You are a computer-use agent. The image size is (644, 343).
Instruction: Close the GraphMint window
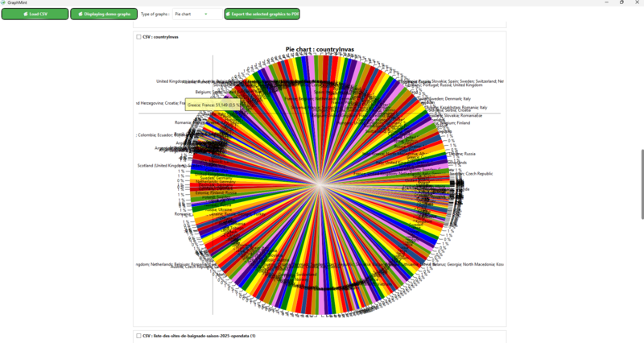[638, 2]
